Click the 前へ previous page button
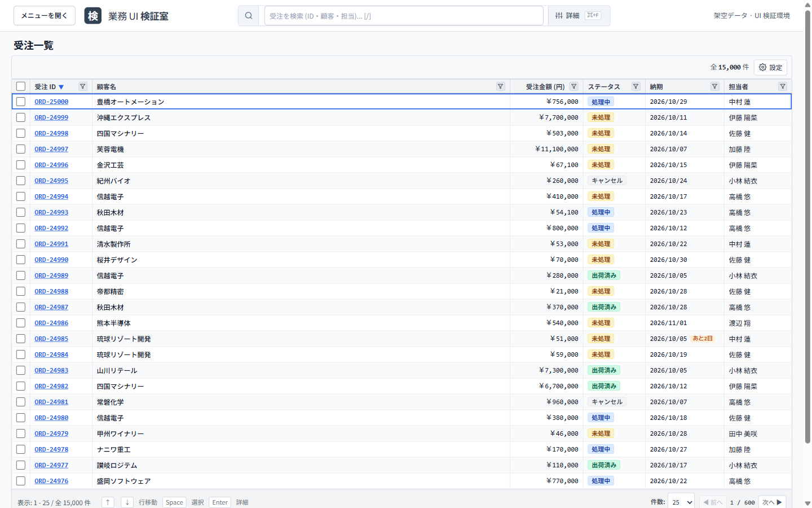 [x=713, y=502]
